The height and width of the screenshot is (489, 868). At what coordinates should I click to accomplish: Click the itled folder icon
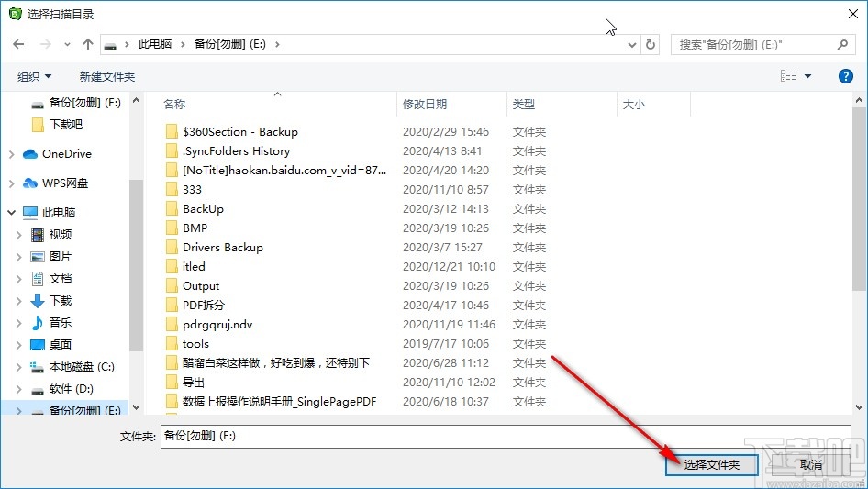click(x=172, y=267)
